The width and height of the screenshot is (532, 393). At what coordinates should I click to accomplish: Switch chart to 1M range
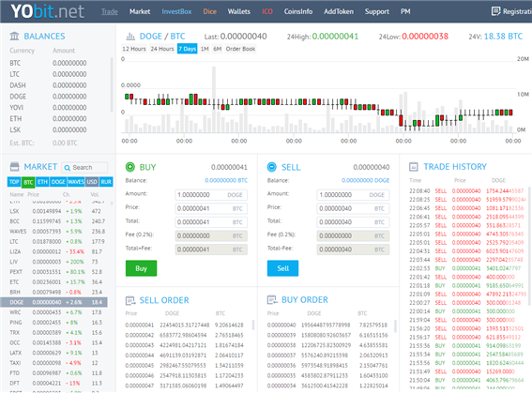pos(205,49)
